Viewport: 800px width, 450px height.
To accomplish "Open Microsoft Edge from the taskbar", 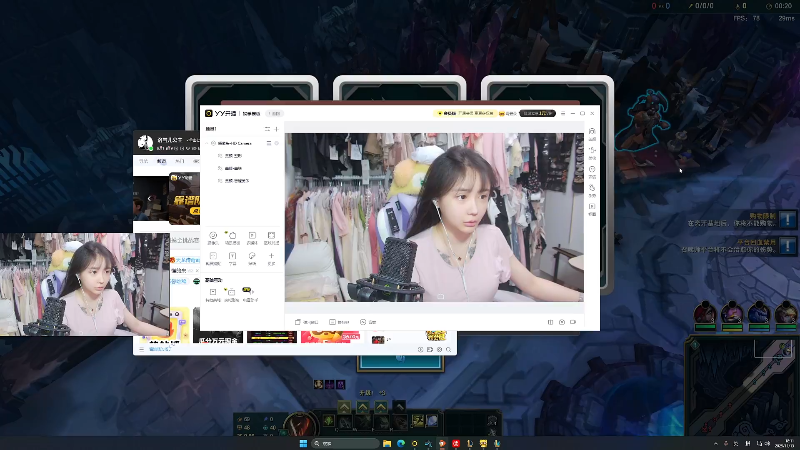I will pos(401,443).
